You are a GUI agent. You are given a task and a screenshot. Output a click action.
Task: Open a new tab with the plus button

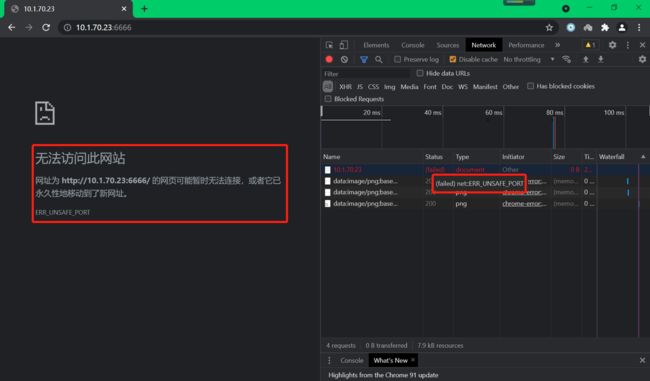click(x=144, y=9)
